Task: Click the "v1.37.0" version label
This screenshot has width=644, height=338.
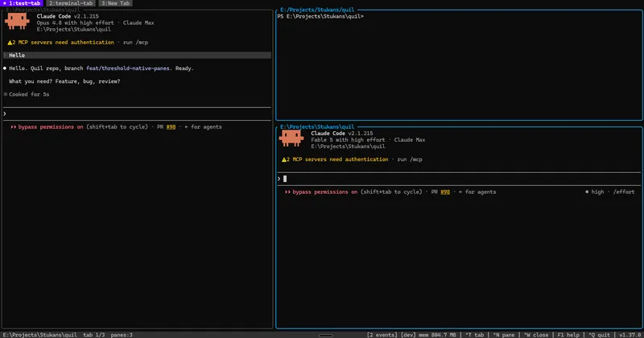Action: (x=630, y=335)
